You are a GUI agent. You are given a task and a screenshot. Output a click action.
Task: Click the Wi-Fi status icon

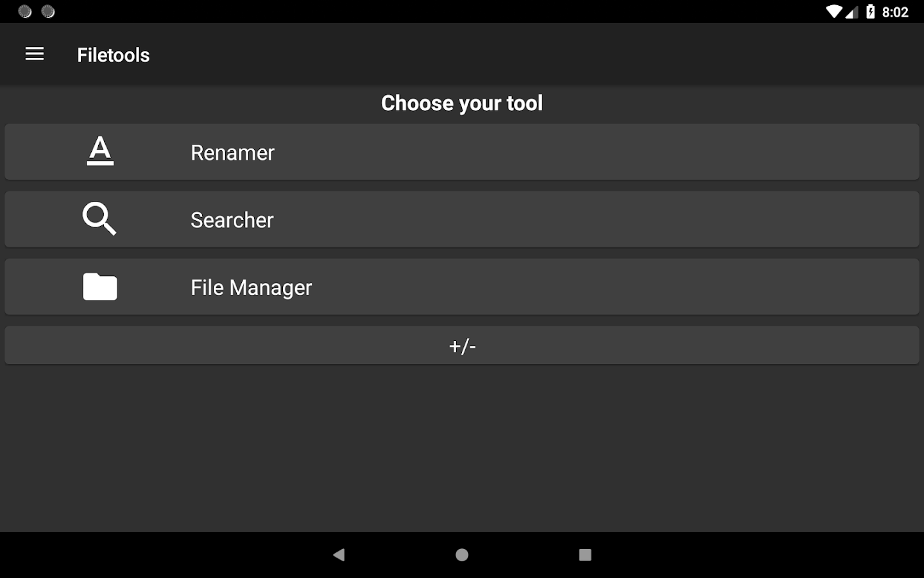pyautogui.click(x=834, y=12)
